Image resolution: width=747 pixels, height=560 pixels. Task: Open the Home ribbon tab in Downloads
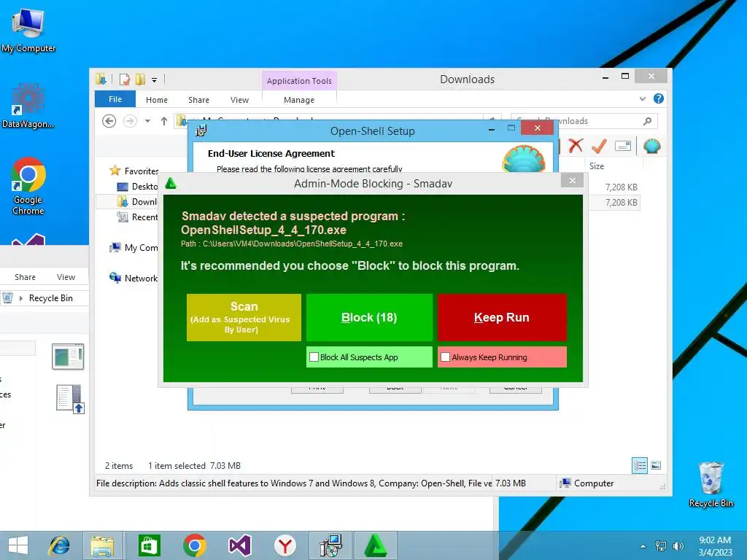[x=157, y=100]
